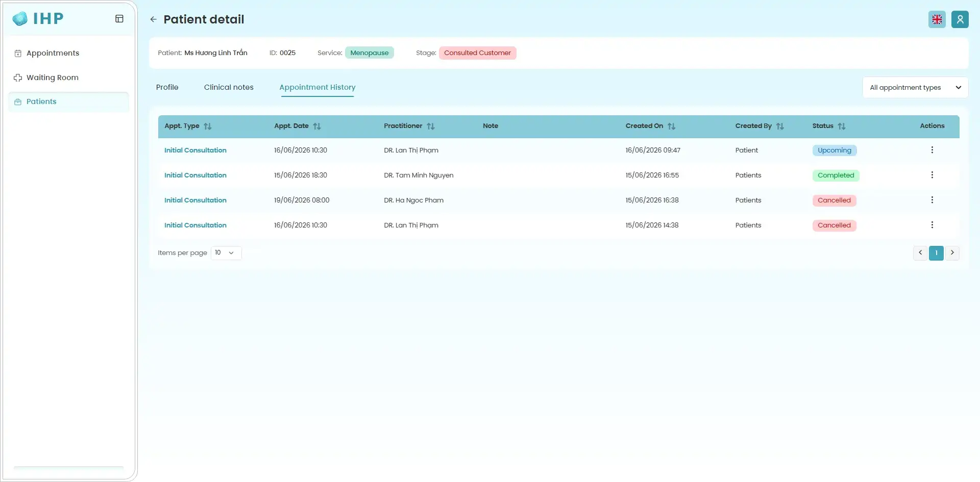Switch language via UK flag icon

[x=937, y=19]
